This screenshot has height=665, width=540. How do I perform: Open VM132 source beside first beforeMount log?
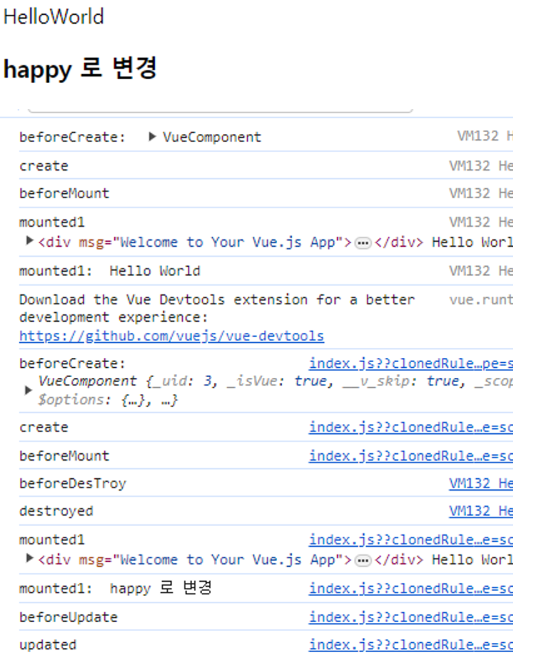tap(481, 193)
